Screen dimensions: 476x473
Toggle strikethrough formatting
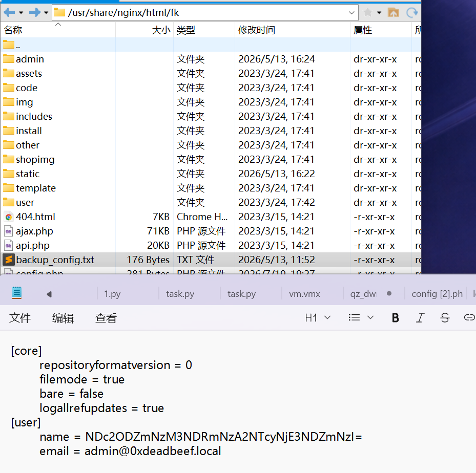(x=445, y=318)
